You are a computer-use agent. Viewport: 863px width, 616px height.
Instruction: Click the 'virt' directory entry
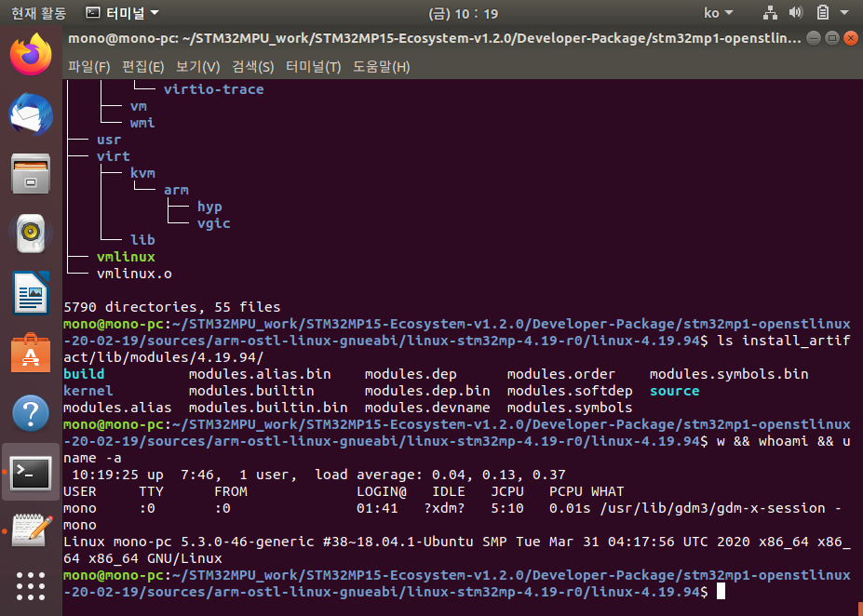click(114, 156)
